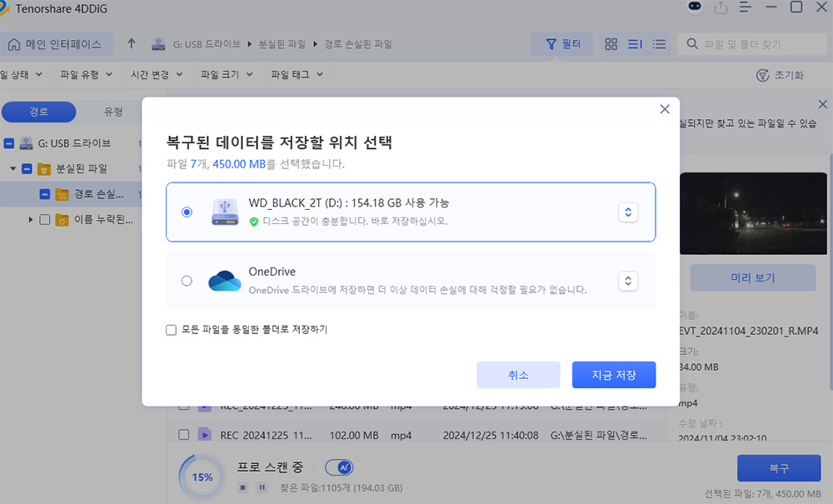Check 모든 파일을 동일한 폴더로 저장하기

(171, 330)
